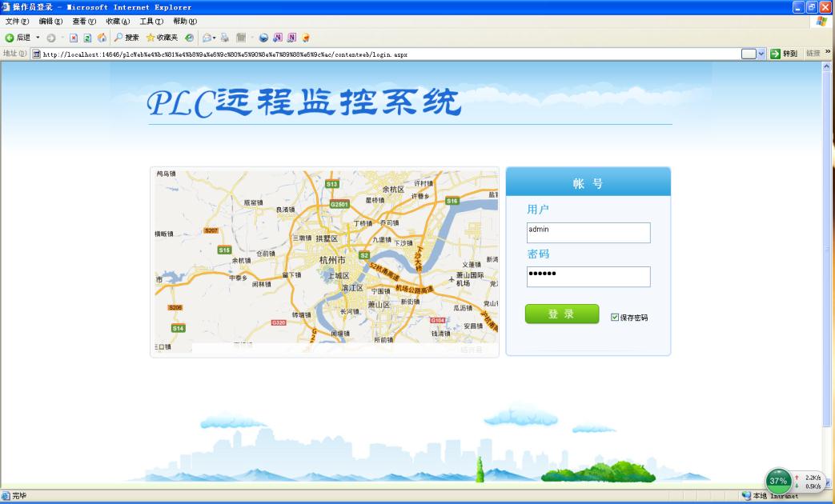Viewport: 835px width, 504px height.
Task: Click the Back (后退) arrow button
Action: click(x=18, y=38)
